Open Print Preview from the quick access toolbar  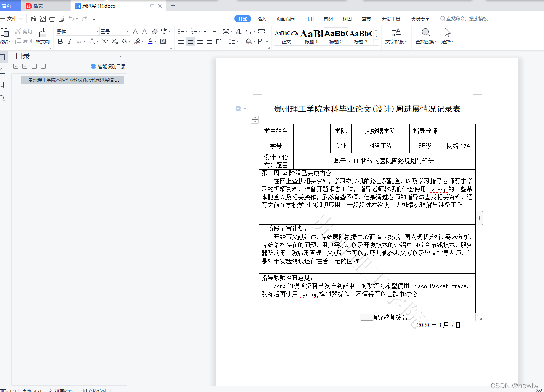[61, 18]
